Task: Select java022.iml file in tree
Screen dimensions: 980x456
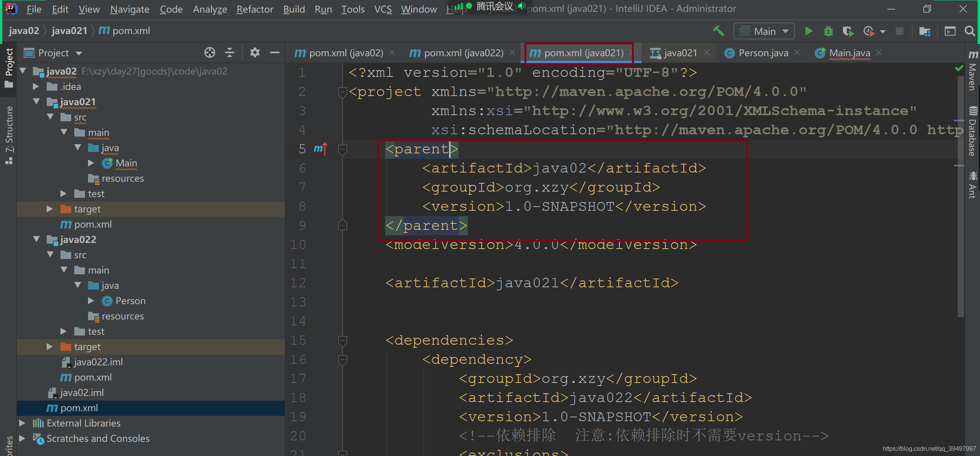Action: 98,362
